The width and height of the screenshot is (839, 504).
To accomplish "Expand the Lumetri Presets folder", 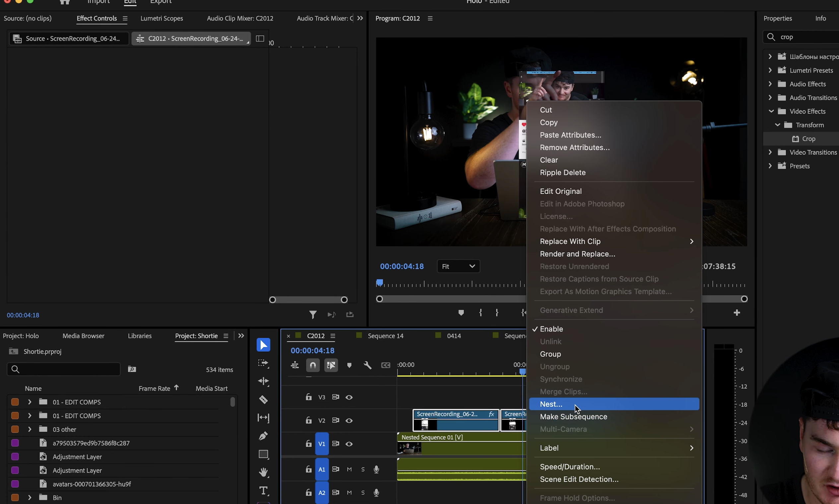I will (x=770, y=70).
